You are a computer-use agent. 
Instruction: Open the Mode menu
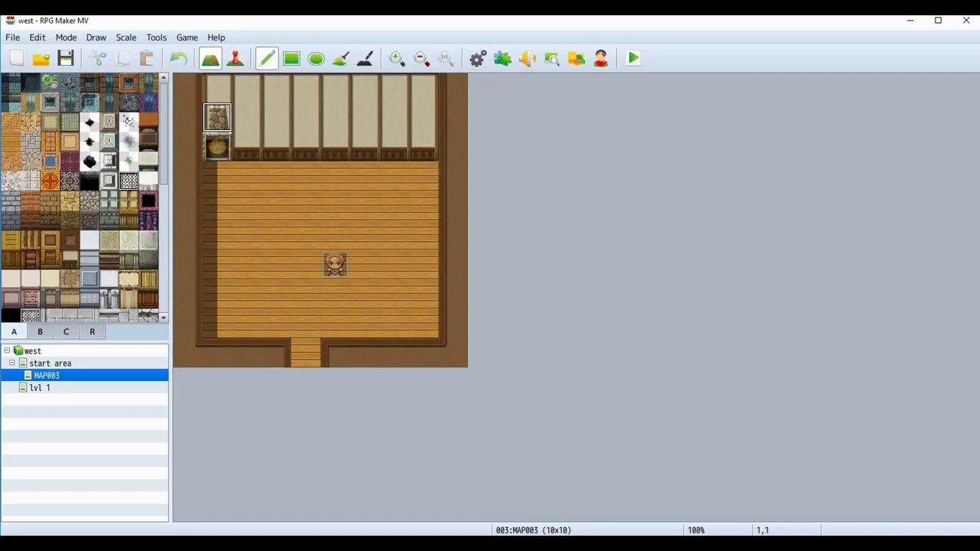click(66, 37)
